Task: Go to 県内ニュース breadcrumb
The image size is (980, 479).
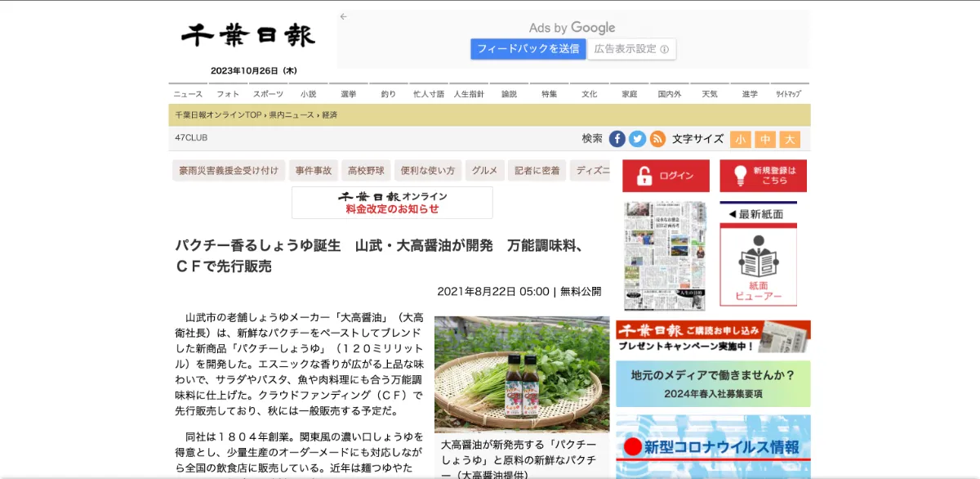Action: [292, 115]
